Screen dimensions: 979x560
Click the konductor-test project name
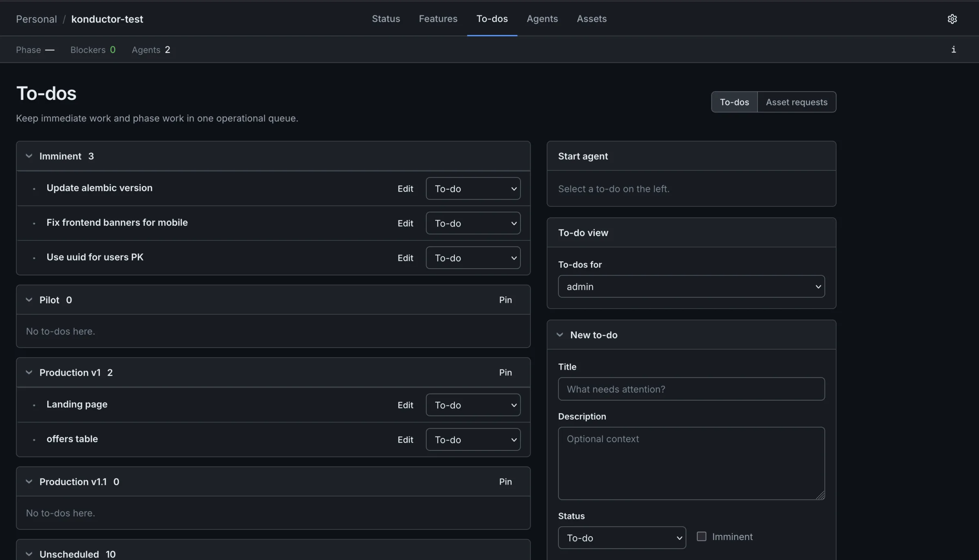tap(107, 19)
